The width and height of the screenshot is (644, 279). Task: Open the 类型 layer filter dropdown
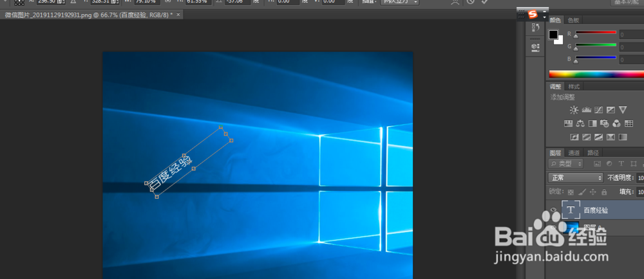pos(566,163)
